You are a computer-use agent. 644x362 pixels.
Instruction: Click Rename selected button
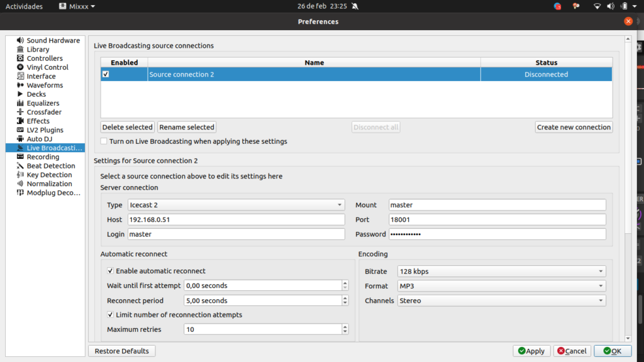(187, 127)
